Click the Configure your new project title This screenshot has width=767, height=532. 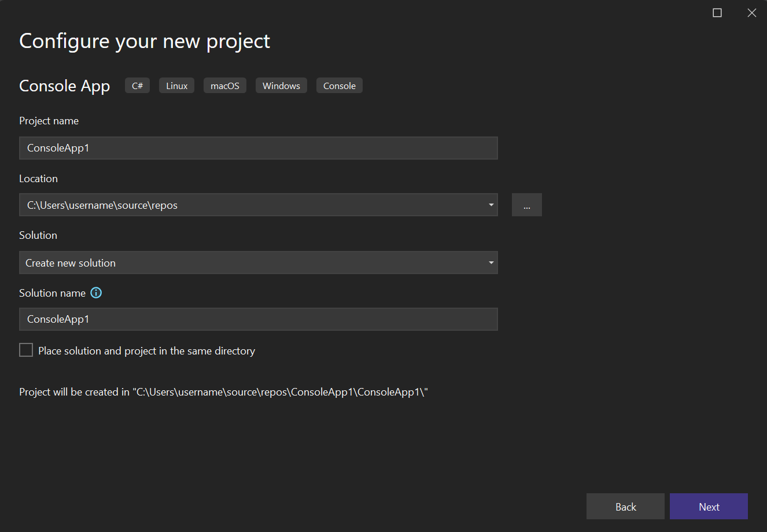pyautogui.click(x=144, y=40)
